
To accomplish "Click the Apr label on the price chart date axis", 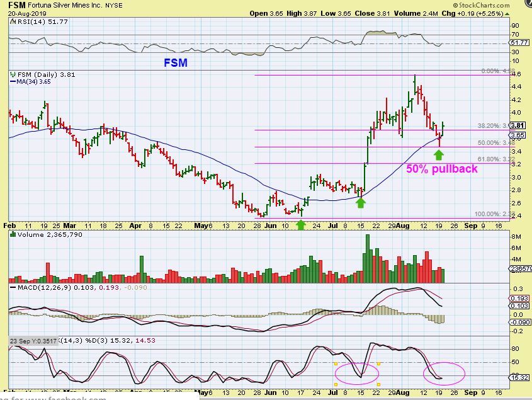I will (x=135, y=226).
